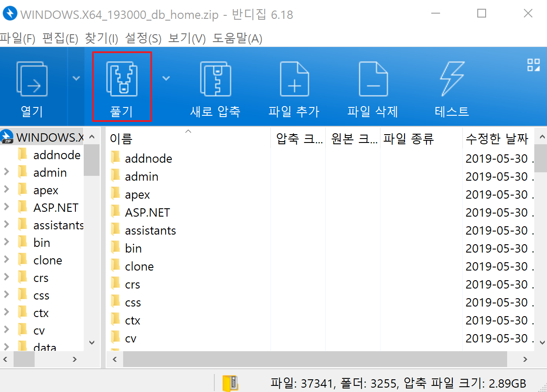Click folder icon of cv in file list
The height and width of the screenshot is (392, 547).
pos(115,338)
